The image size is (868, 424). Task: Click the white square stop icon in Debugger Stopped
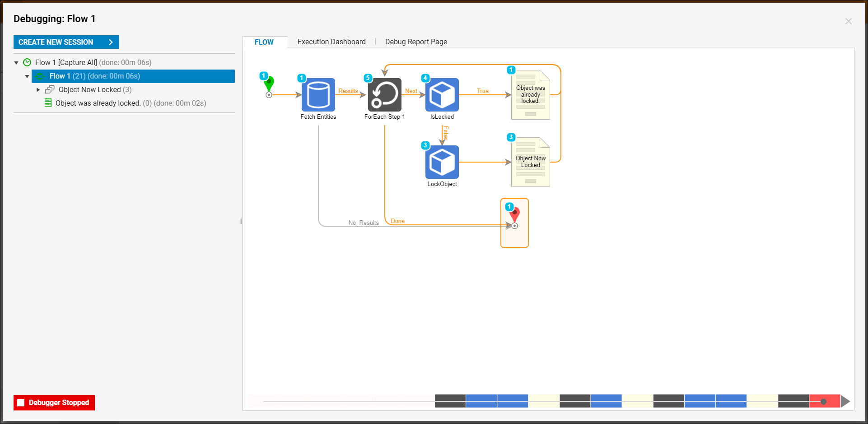[21, 403]
